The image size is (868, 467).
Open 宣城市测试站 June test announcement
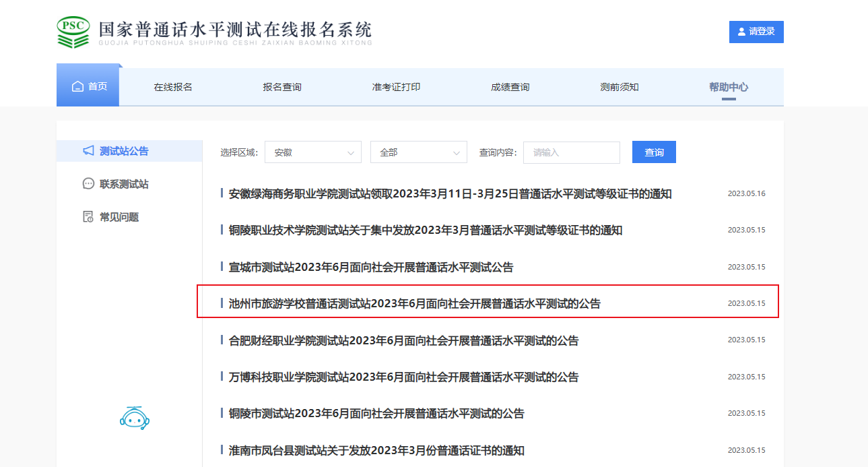pos(370,268)
